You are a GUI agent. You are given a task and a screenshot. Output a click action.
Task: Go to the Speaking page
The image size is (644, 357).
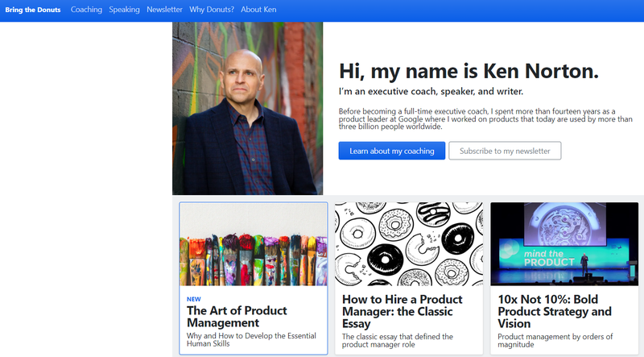[x=124, y=10]
